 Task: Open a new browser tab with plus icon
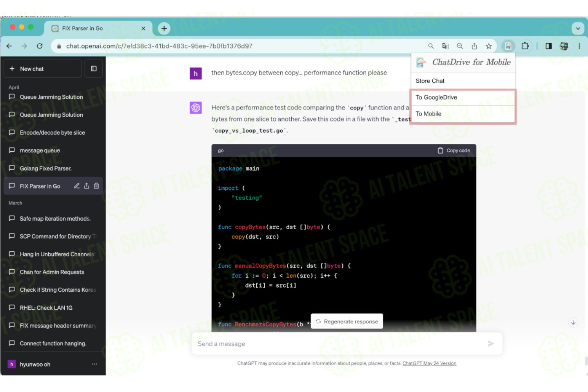pyautogui.click(x=164, y=28)
